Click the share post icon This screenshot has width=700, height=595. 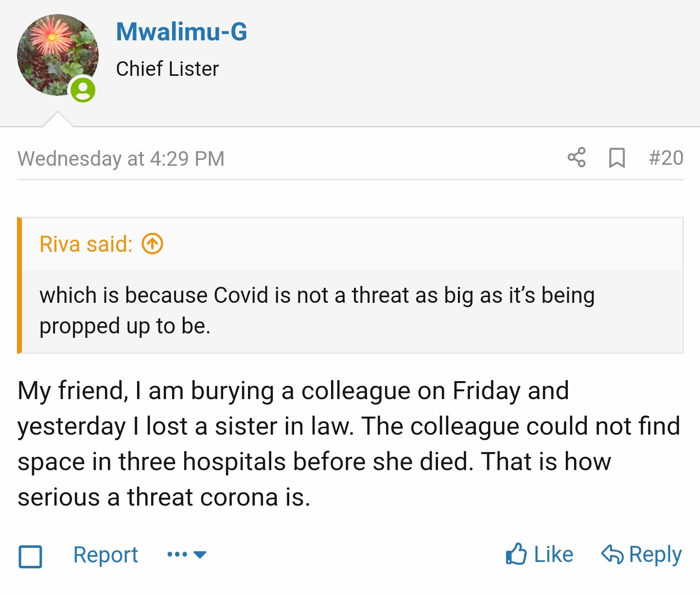pyautogui.click(x=577, y=157)
